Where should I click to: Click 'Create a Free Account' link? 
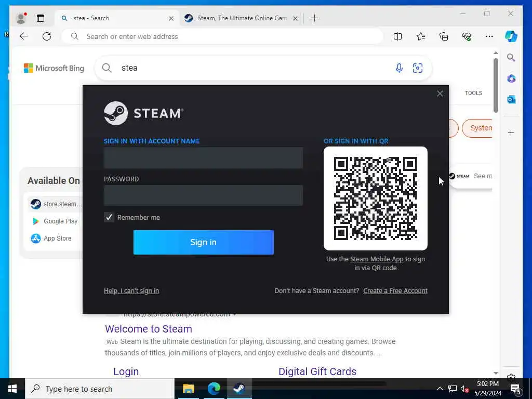(395, 291)
